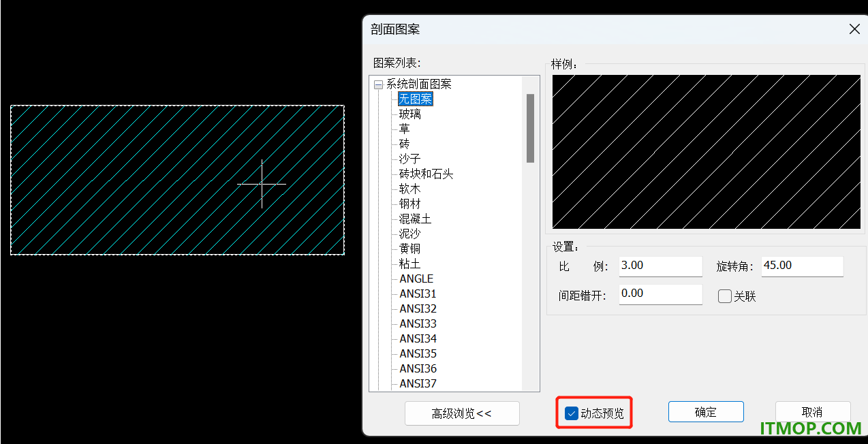Select the ANSI37 pattern
This screenshot has width=868, height=444.
[418, 383]
